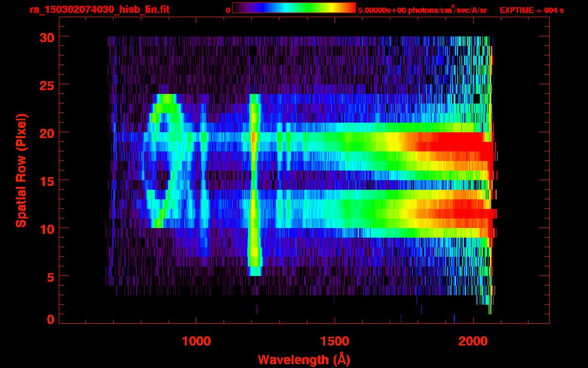Click the y-axis tick label 0
The width and height of the screenshot is (588, 368).
tap(51, 319)
